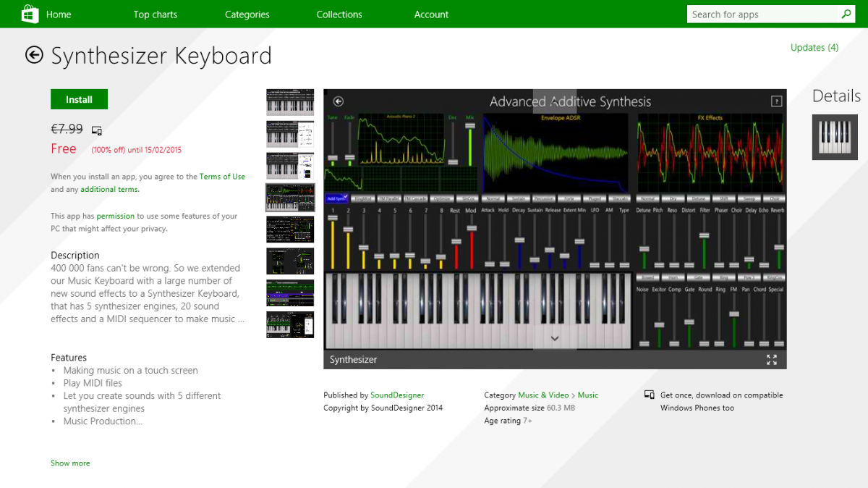
Task: Select the last screenshot thumbnail
Action: pyautogui.click(x=290, y=325)
